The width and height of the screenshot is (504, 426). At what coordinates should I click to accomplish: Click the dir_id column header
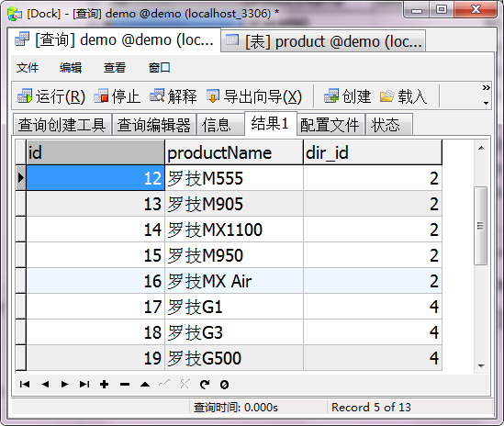(373, 152)
